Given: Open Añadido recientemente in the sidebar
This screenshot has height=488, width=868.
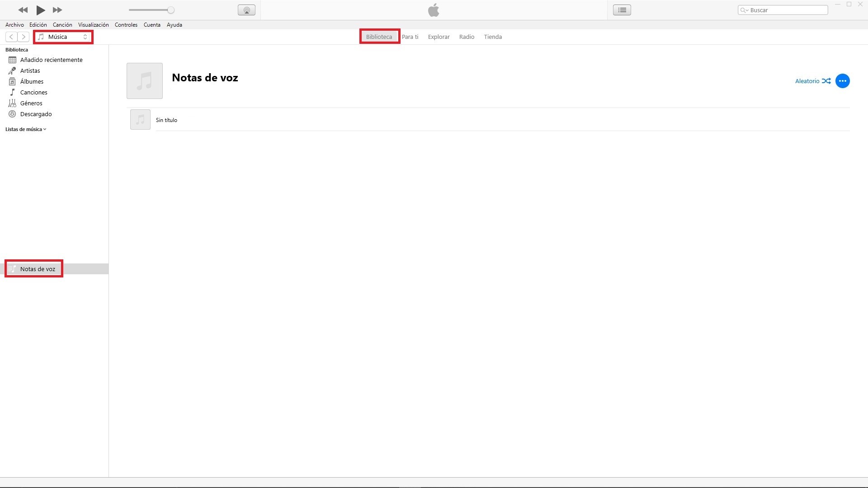Looking at the screenshot, I should coord(51,60).
